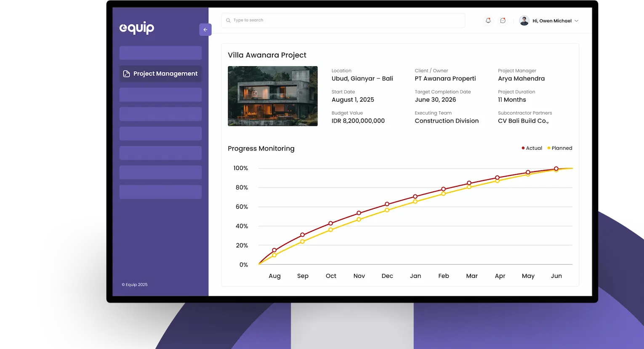Select the PT Awanara Properti client value
This screenshot has height=349, width=644.
[445, 78]
